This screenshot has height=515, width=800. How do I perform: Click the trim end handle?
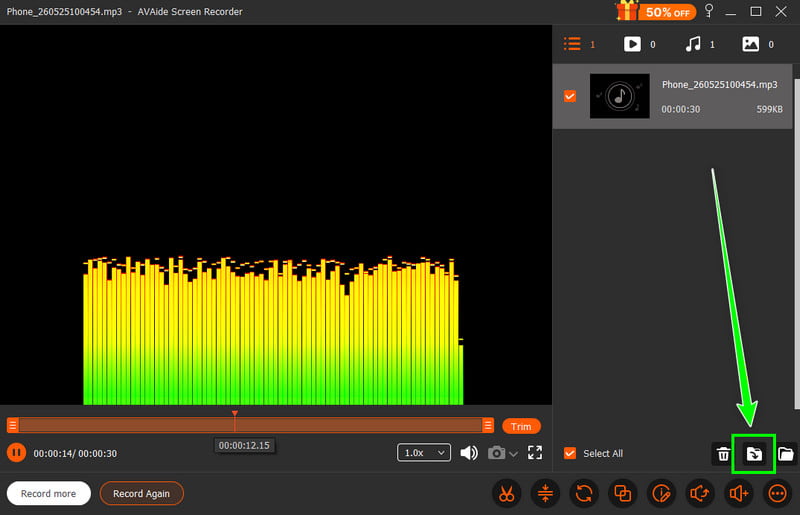coord(488,425)
